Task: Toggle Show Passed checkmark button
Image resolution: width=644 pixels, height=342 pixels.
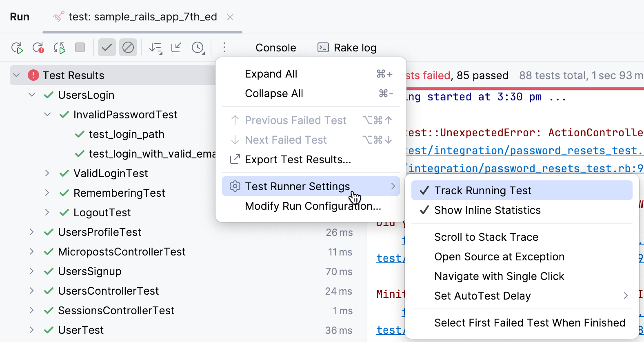Action: click(107, 48)
